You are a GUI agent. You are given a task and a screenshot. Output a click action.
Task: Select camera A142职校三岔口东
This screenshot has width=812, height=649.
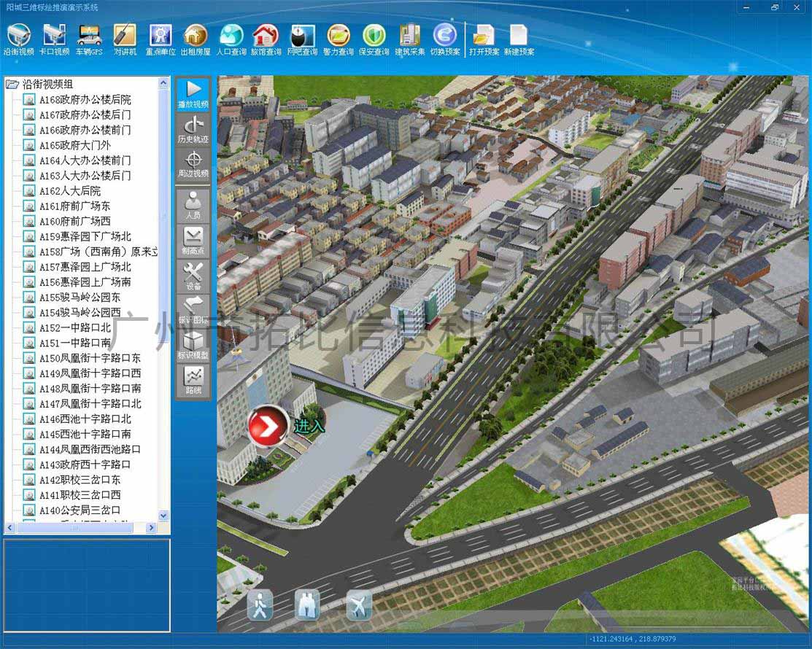tap(80, 480)
